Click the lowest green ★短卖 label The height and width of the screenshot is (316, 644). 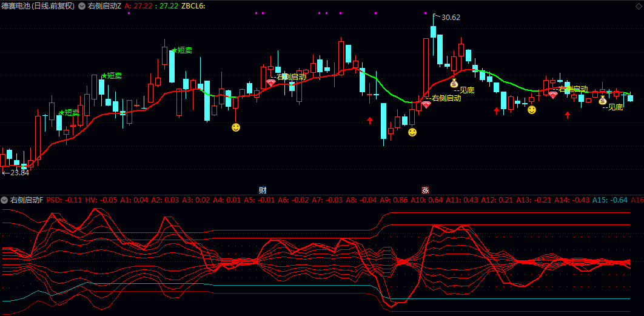69,113
